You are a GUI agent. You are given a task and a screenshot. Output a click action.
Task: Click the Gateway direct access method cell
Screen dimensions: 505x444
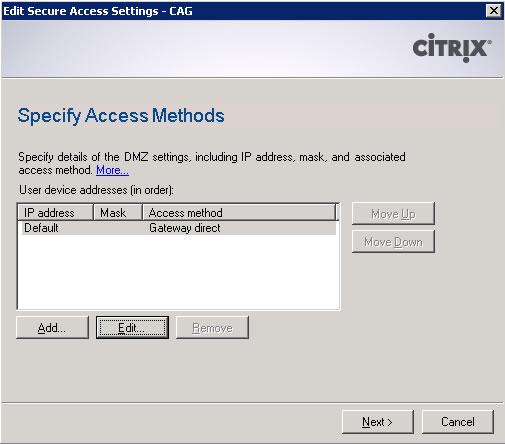(185, 228)
